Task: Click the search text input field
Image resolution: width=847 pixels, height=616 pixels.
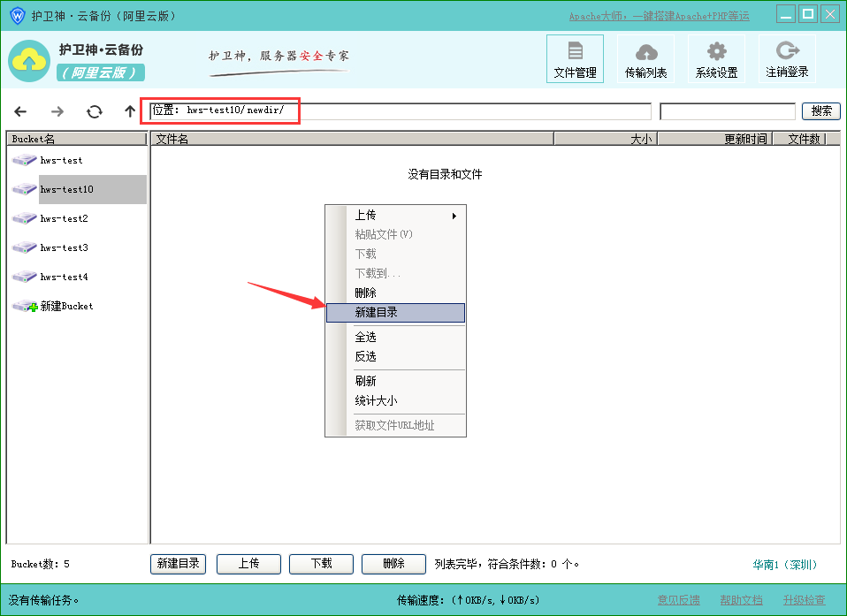Action: click(727, 111)
